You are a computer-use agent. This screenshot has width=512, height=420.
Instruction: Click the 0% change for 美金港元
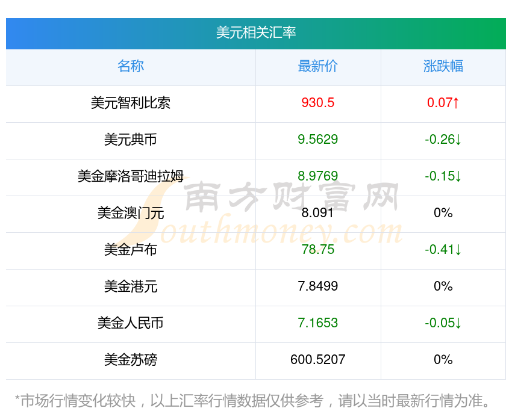[x=443, y=286]
